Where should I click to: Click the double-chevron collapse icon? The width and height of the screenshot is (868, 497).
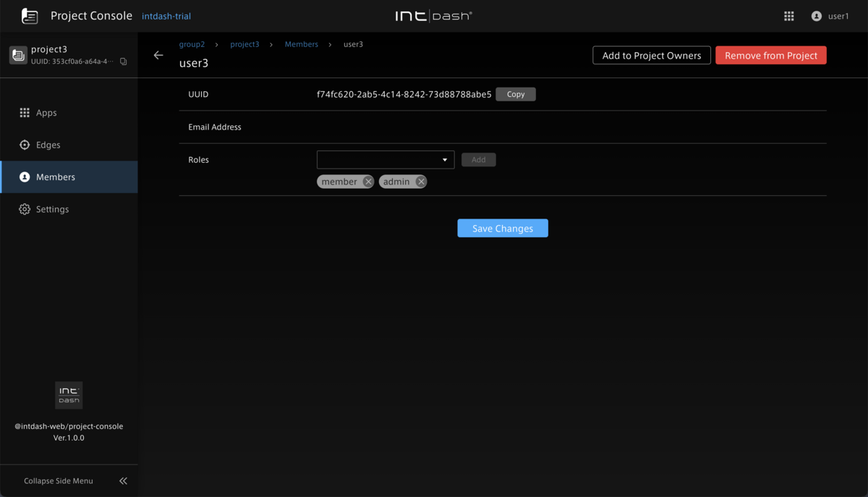click(123, 480)
